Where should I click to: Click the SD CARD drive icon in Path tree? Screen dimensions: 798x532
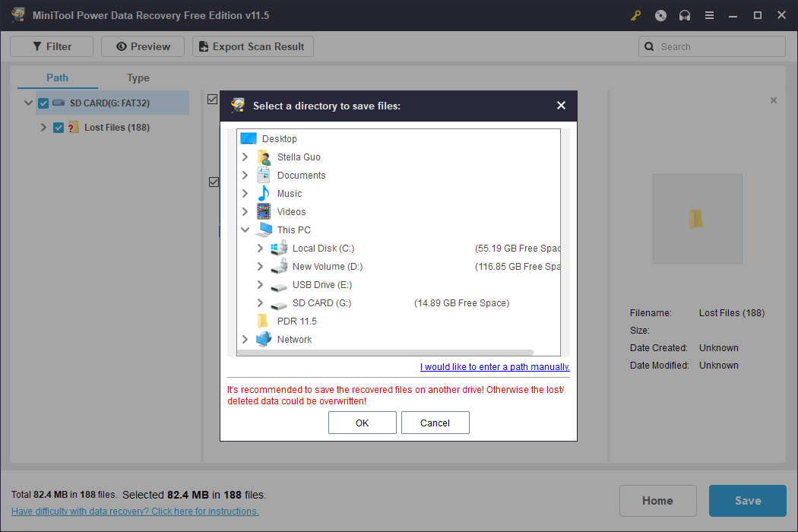pos(59,103)
